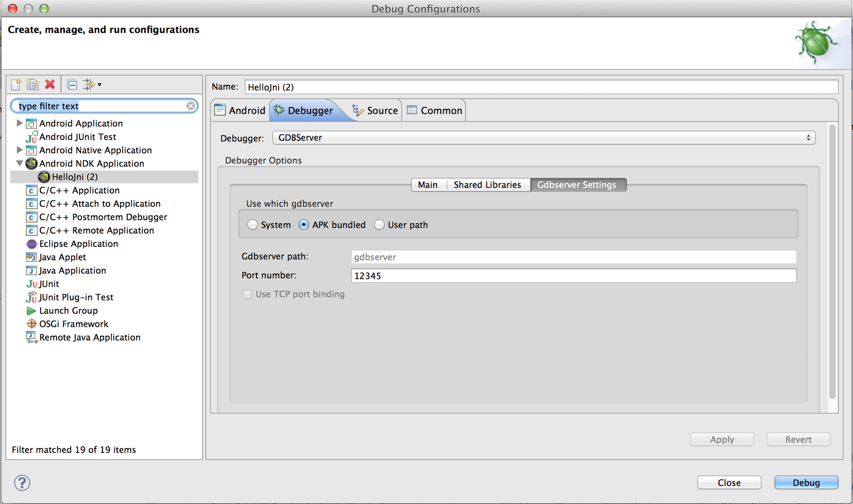The height and width of the screenshot is (504, 853).
Task: Click the Port number field showing 12345
Action: point(574,276)
